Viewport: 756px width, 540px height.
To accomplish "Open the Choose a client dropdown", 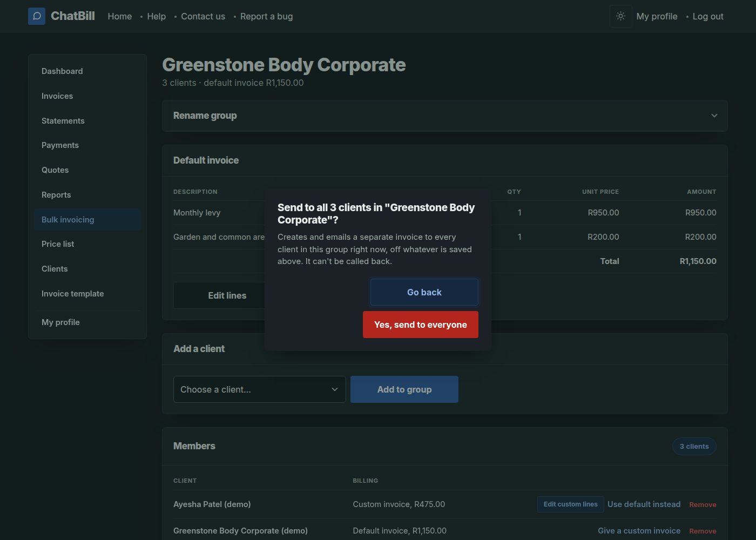I will (260, 389).
